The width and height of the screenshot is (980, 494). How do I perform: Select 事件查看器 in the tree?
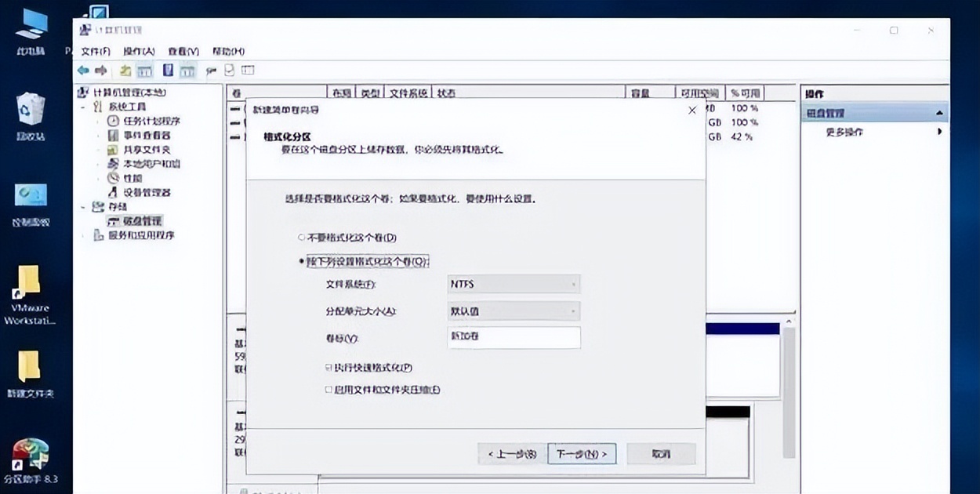click(x=147, y=136)
